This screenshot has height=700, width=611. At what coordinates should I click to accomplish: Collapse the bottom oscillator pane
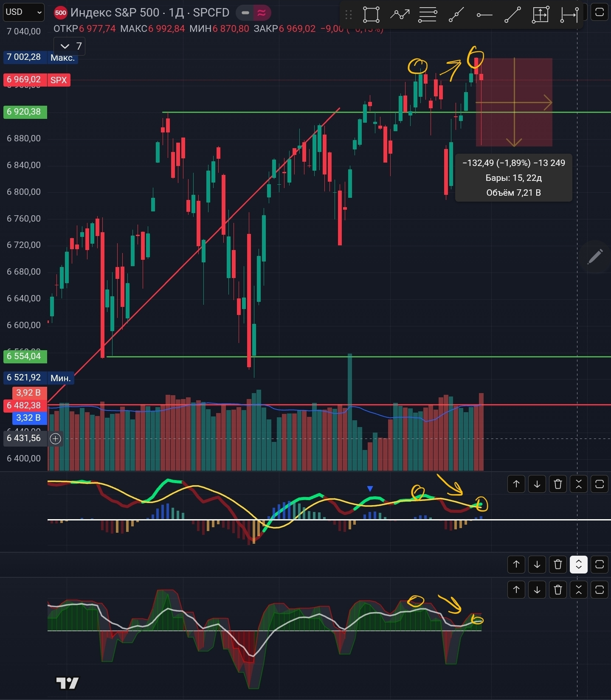(x=579, y=590)
